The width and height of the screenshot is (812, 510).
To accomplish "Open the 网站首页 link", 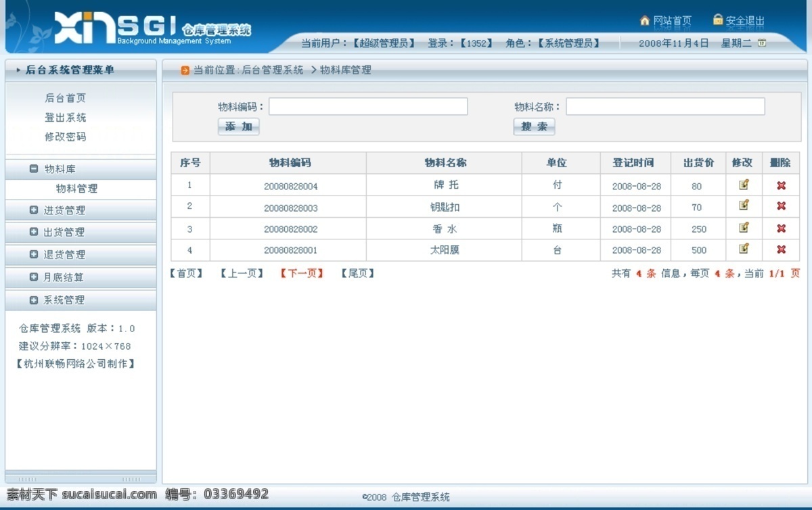I will coord(672,21).
